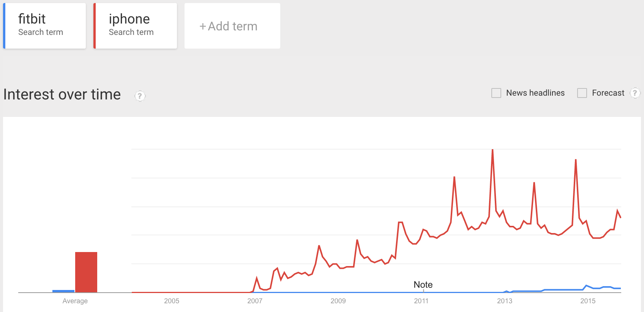The width and height of the screenshot is (644, 312).
Task: Select the blue fitbit average bar
Action: (x=63, y=291)
